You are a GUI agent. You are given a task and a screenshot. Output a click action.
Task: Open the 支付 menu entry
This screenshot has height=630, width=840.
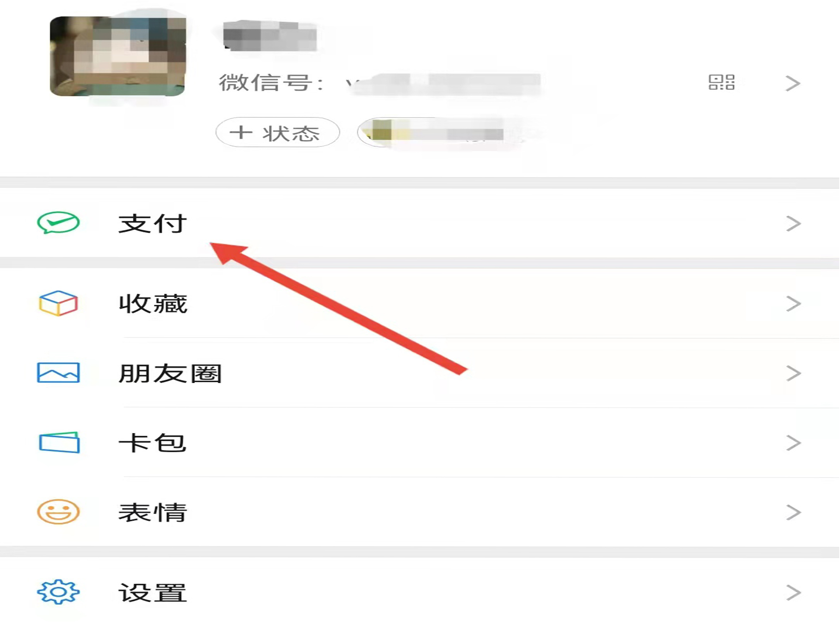[x=420, y=223]
